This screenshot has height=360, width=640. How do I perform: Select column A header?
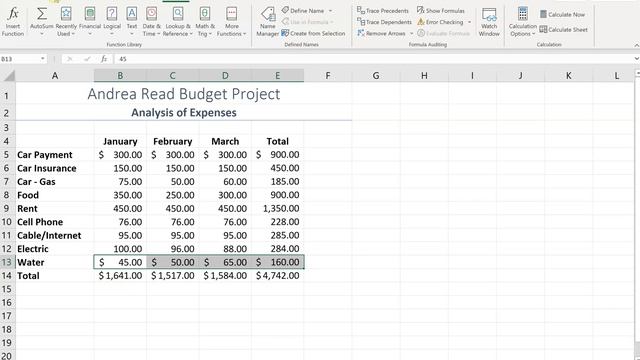(x=55, y=76)
